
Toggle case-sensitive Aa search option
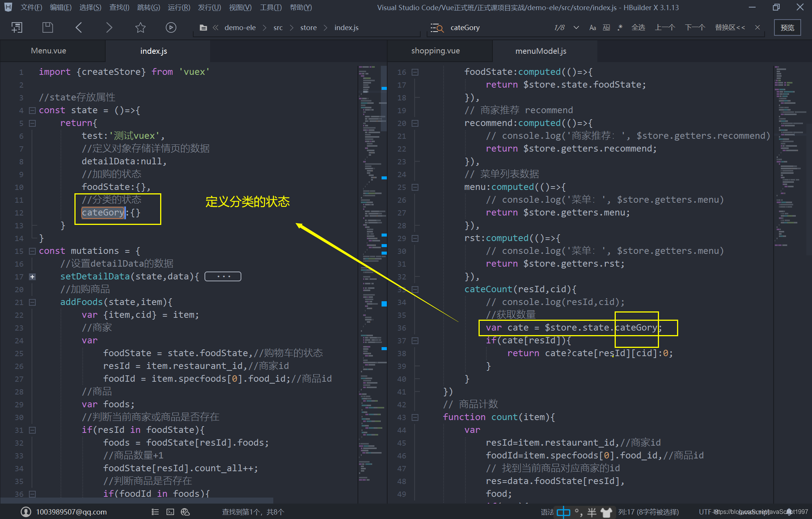(x=592, y=28)
